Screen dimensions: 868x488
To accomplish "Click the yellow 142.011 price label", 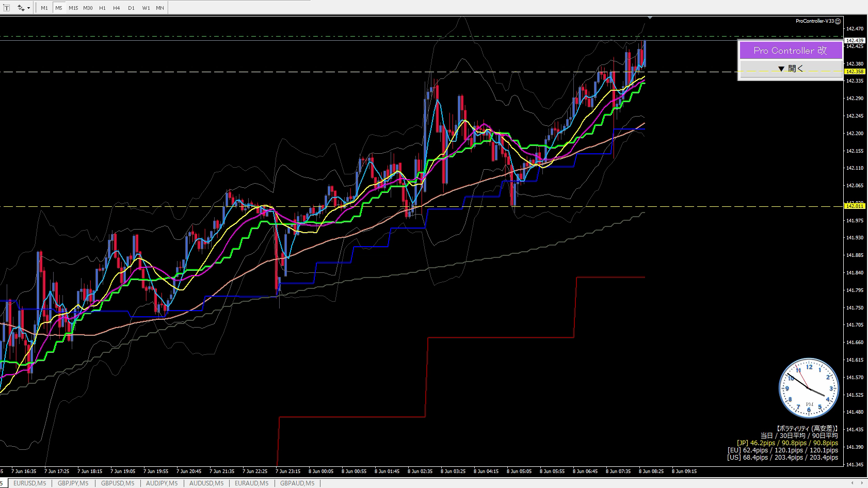I will 855,206.
